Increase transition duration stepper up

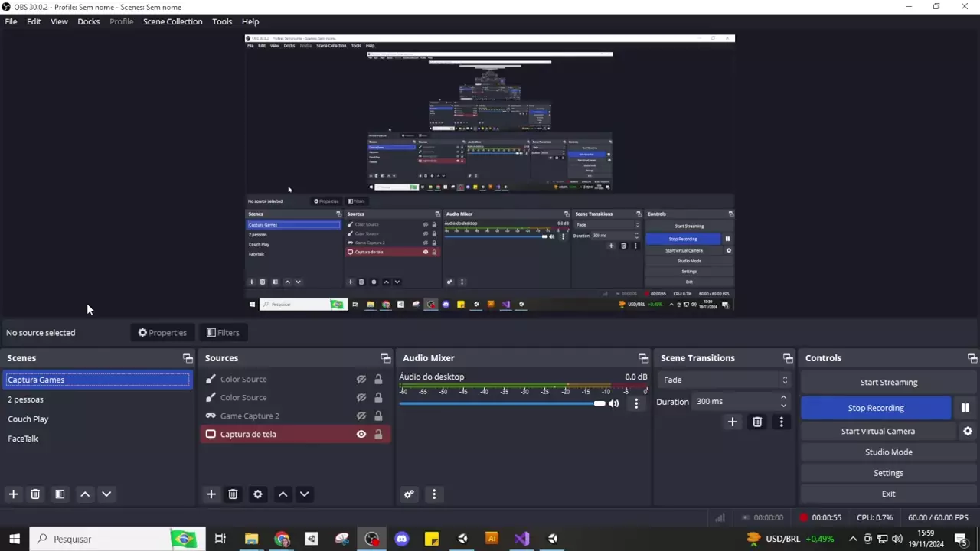point(783,397)
